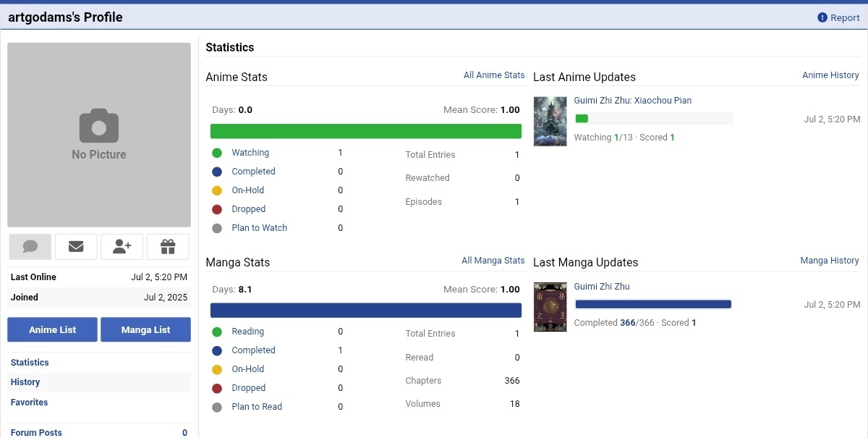Select Favorites in the sidebar
This screenshot has width=868, height=438.
(29, 403)
